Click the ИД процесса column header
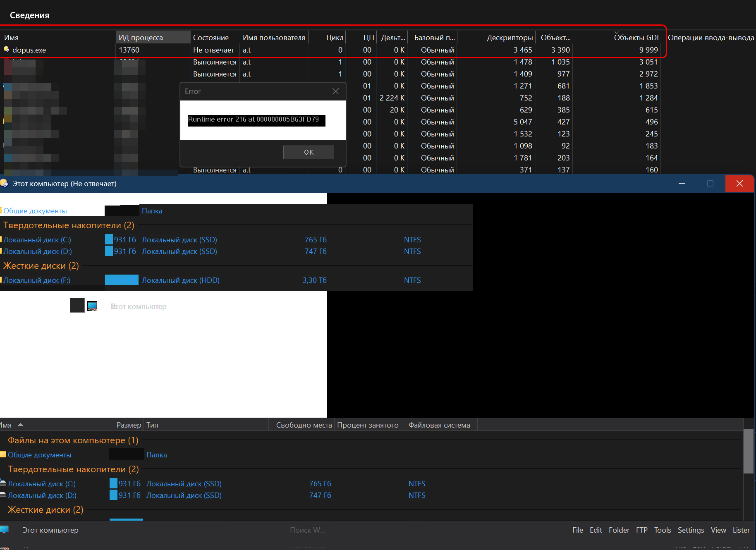The image size is (756, 550). 141,38
